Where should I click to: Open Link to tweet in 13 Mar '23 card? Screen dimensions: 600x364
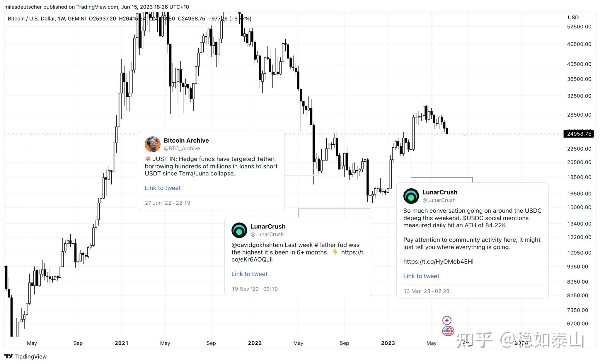tap(421, 276)
